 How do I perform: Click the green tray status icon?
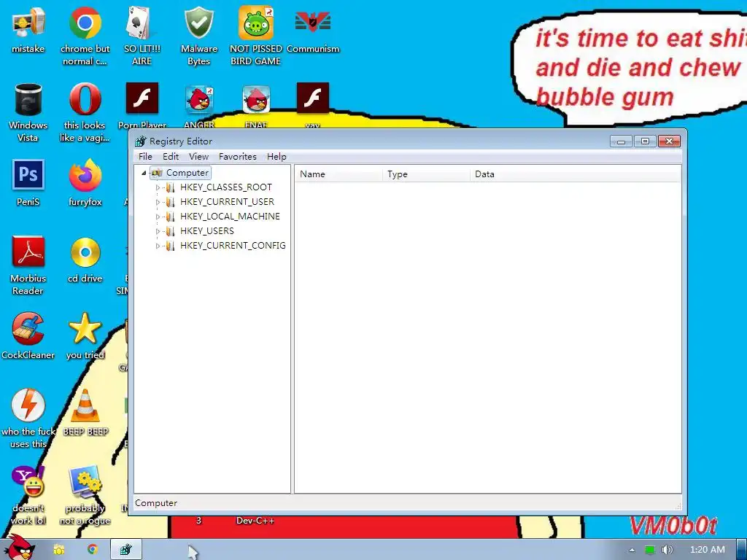[650, 550]
